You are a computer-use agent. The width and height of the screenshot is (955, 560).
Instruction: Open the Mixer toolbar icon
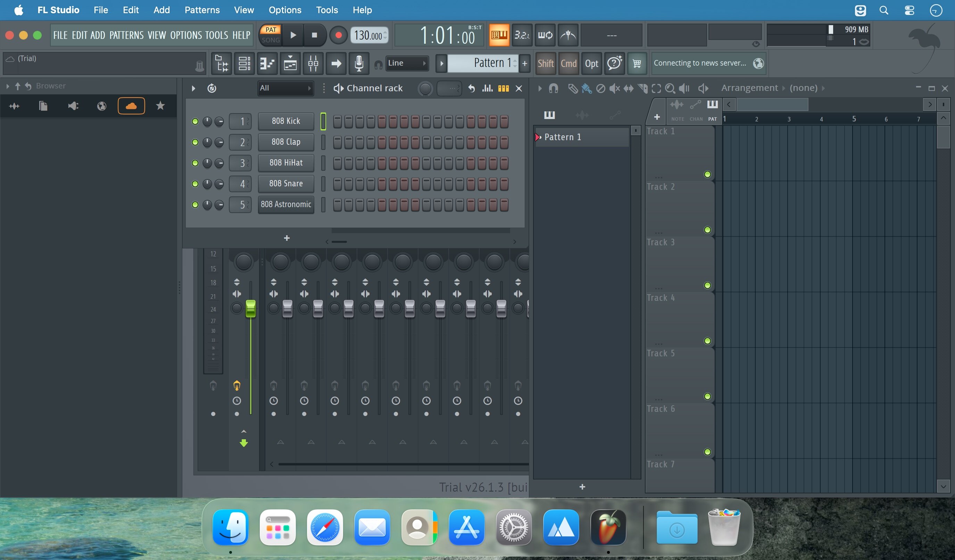(313, 63)
